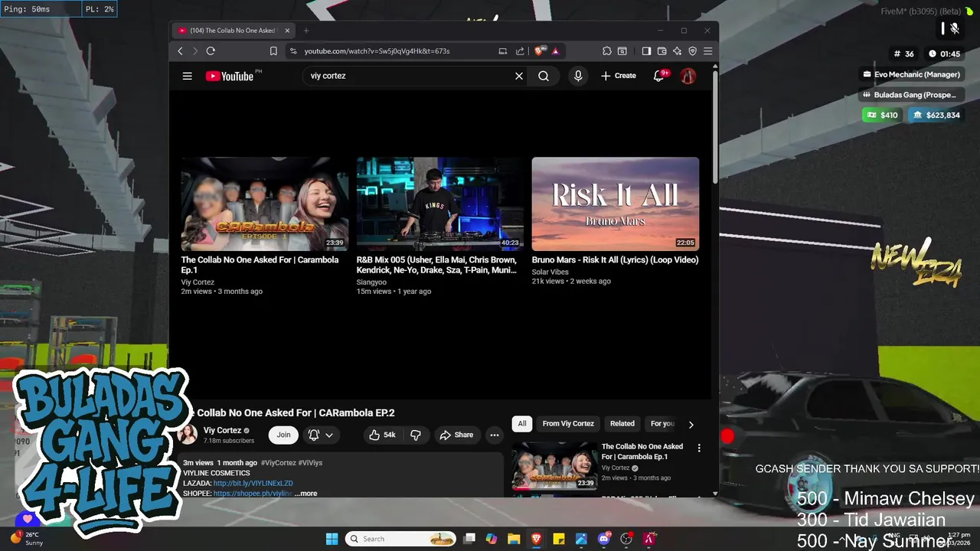Open options for sidebar Carambola Ep.1 video
Viewport: 980px width, 551px height.
tap(698, 448)
